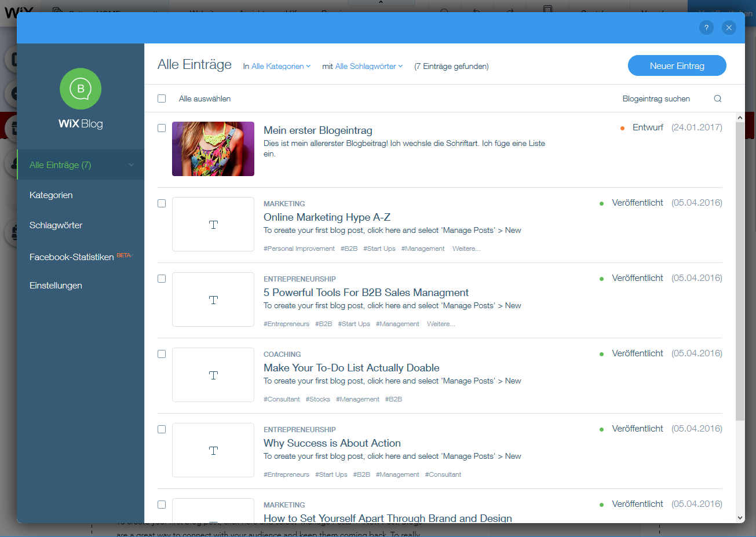The image size is (756, 537).
Task: Click the help question mark icon
Action: pos(706,27)
